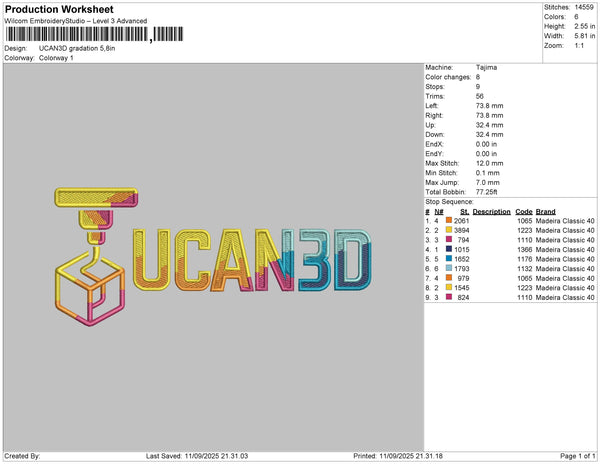This screenshot has width=600, height=464.
Task: Click stitch count 824 in row 9
Action: tap(463, 297)
